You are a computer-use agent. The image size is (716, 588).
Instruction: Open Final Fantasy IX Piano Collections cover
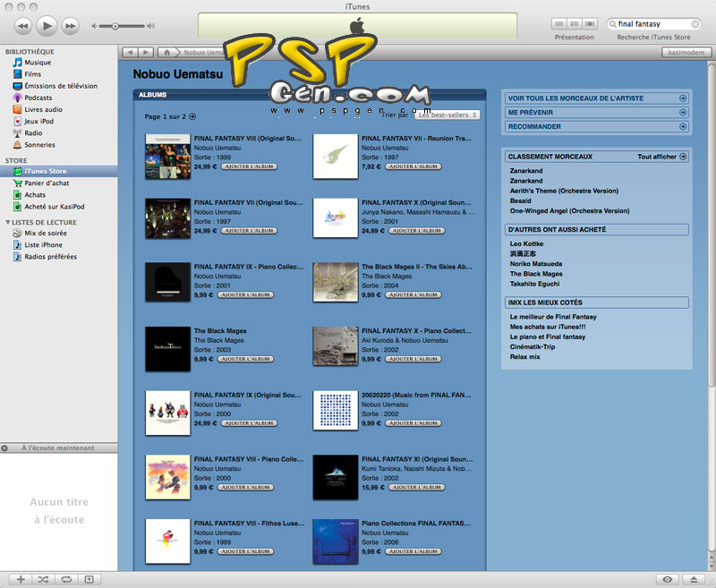point(167,282)
